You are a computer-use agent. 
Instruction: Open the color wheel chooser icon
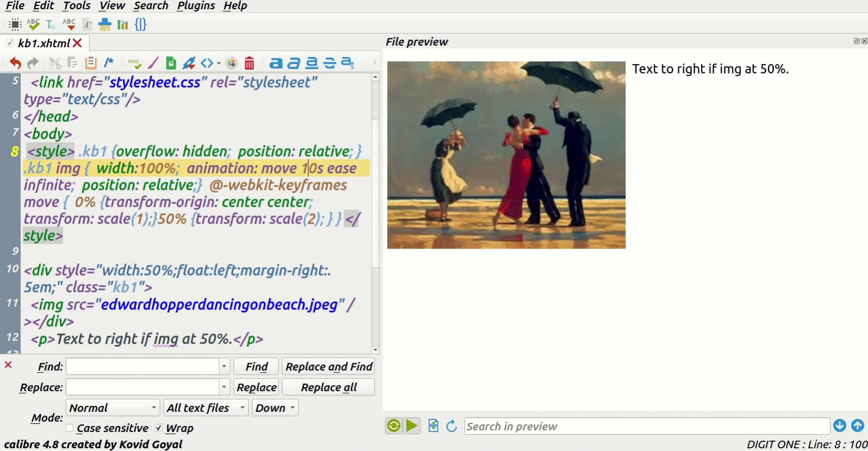click(x=232, y=63)
